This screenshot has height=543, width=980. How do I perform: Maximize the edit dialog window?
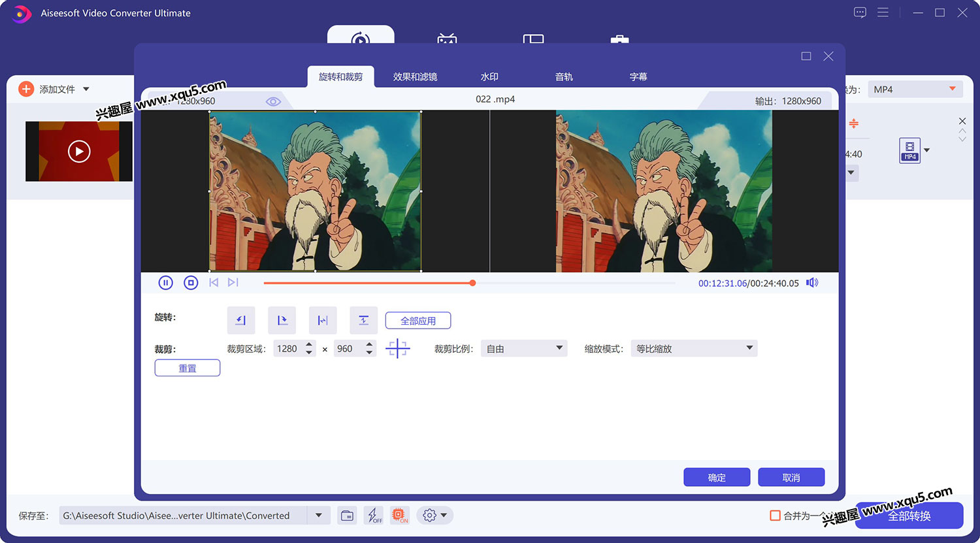[806, 56]
